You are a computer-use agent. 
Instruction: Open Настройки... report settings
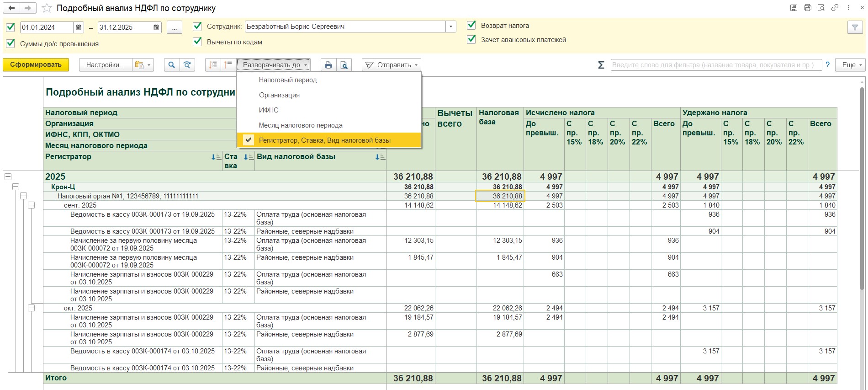point(105,65)
